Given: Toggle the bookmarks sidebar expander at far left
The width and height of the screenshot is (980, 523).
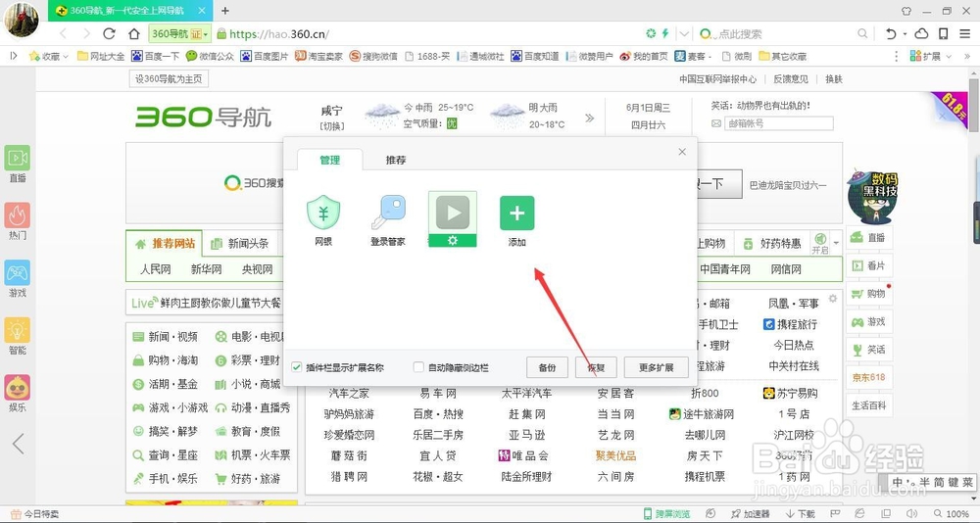Looking at the screenshot, I should (x=13, y=56).
